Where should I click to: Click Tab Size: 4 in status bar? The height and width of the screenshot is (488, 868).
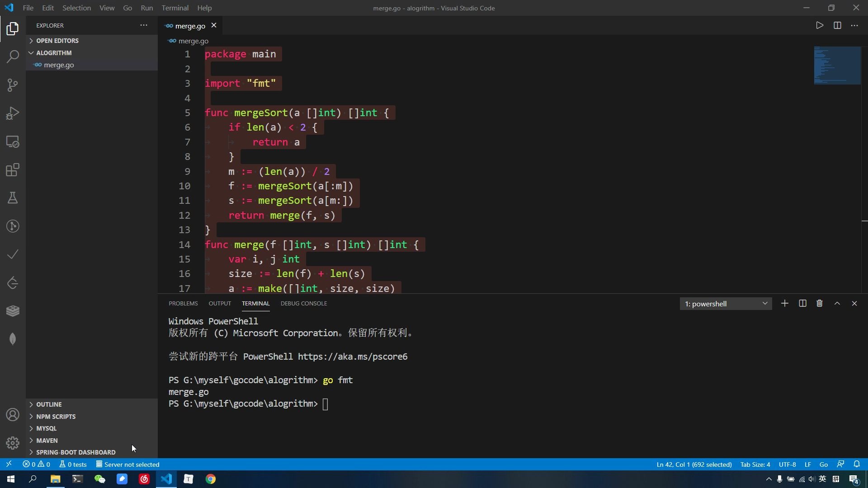pyautogui.click(x=755, y=465)
